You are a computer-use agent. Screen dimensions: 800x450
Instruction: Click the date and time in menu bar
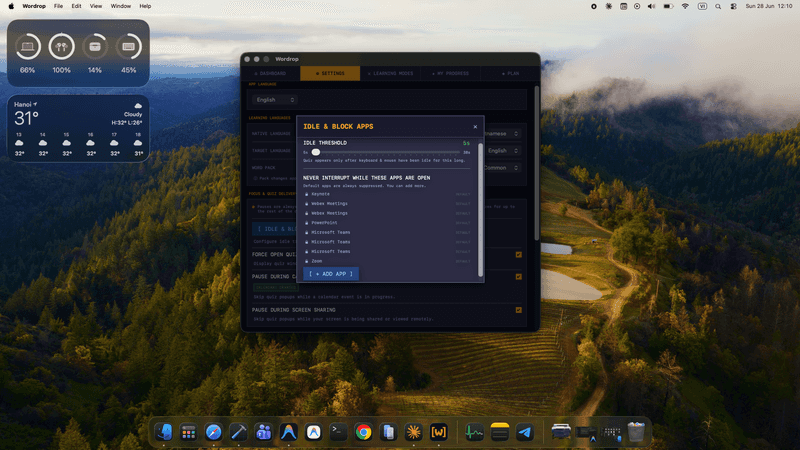click(769, 6)
